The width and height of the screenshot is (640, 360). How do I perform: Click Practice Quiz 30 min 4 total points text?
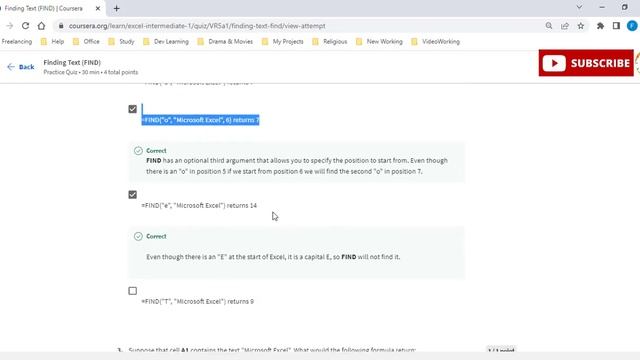pyautogui.click(x=91, y=72)
